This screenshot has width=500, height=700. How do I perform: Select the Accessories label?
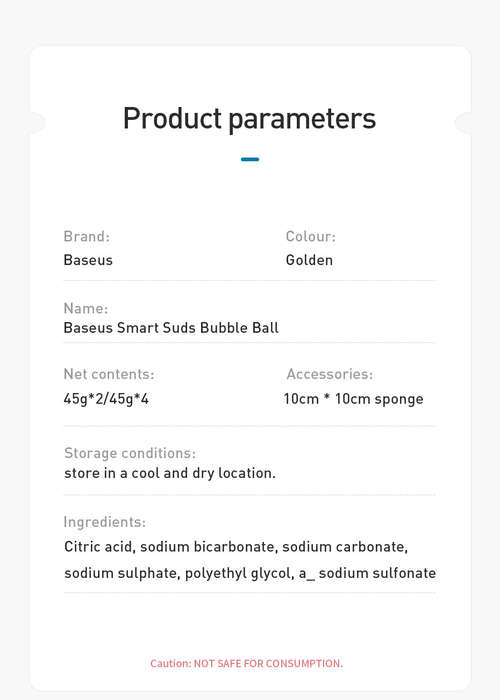coord(329,374)
